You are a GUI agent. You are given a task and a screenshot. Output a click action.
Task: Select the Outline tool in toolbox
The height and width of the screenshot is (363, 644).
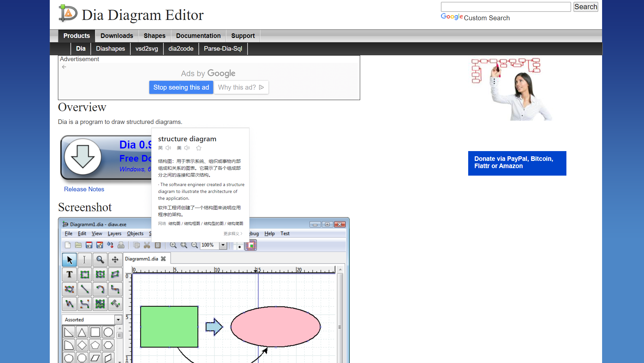(x=115, y=304)
